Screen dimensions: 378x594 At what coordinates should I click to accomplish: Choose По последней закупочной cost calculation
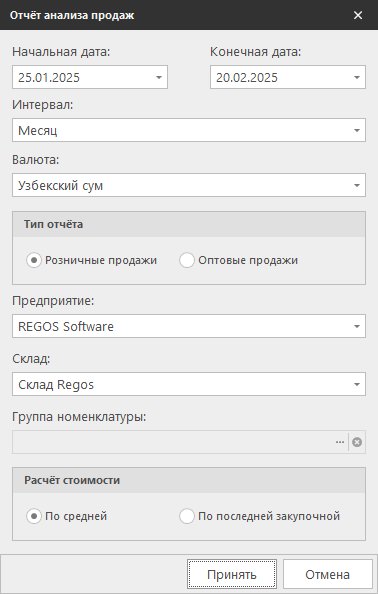point(187,516)
